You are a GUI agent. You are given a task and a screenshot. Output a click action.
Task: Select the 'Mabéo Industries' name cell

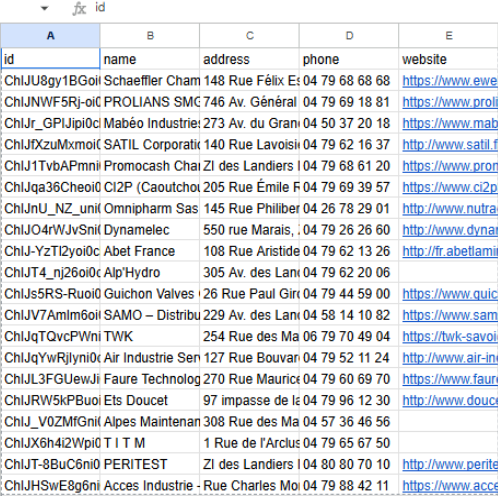[150, 123]
